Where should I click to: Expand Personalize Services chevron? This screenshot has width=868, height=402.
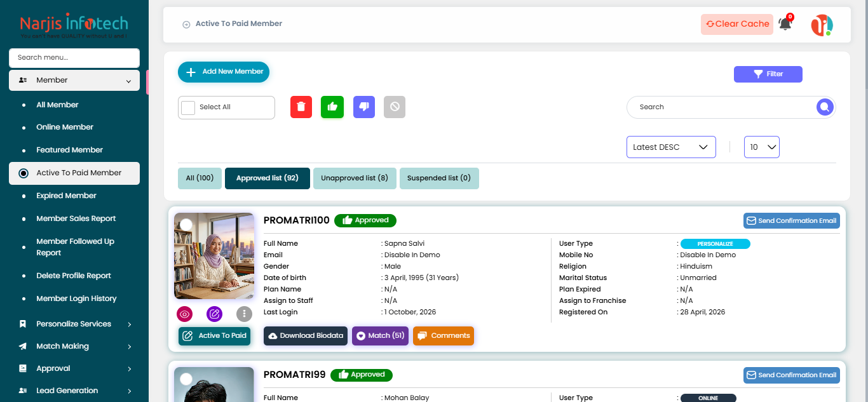(130, 325)
